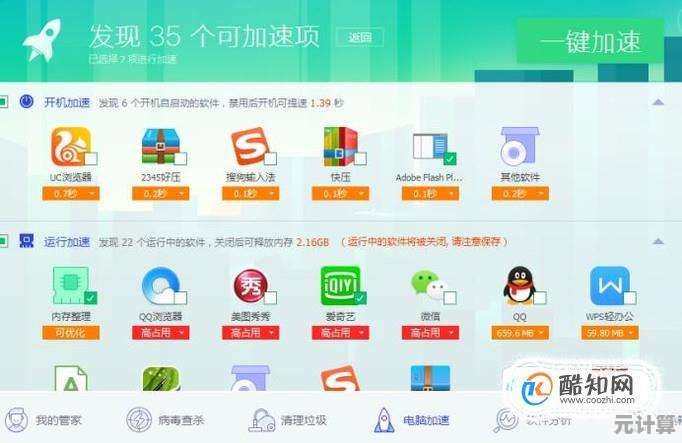This screenshot has width=682, height=443.
Task: Select the WPS轻办公 icon
Action: point(610,286)
